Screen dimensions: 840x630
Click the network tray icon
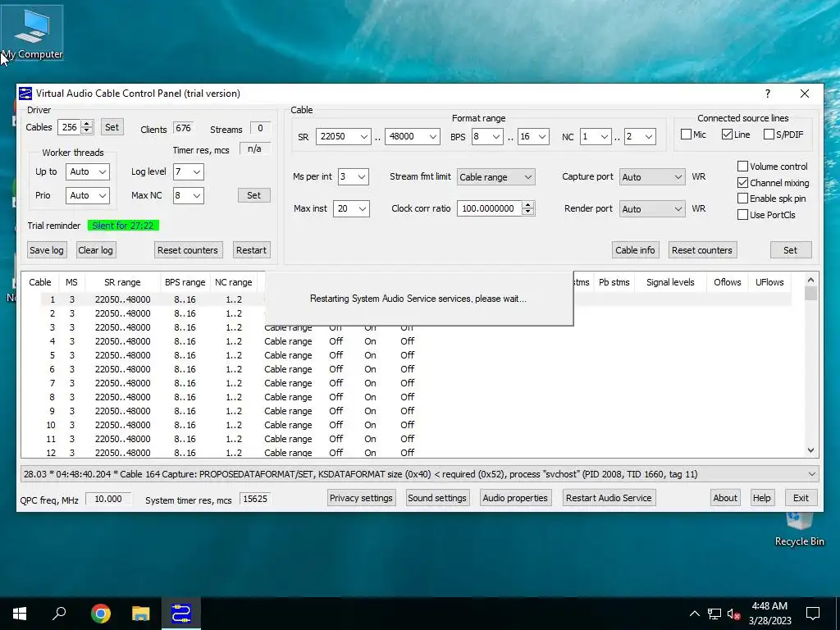(x=714, y=614)
